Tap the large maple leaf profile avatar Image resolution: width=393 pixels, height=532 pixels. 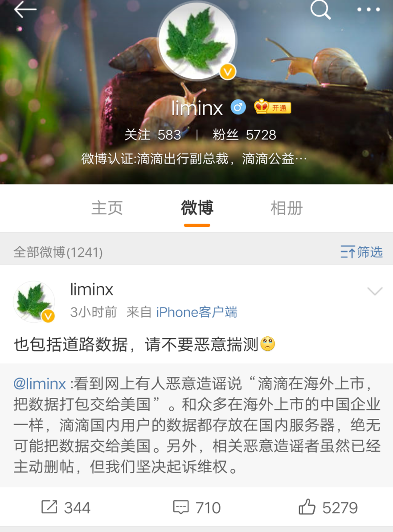pyautogui.click(x=197, y=41)
